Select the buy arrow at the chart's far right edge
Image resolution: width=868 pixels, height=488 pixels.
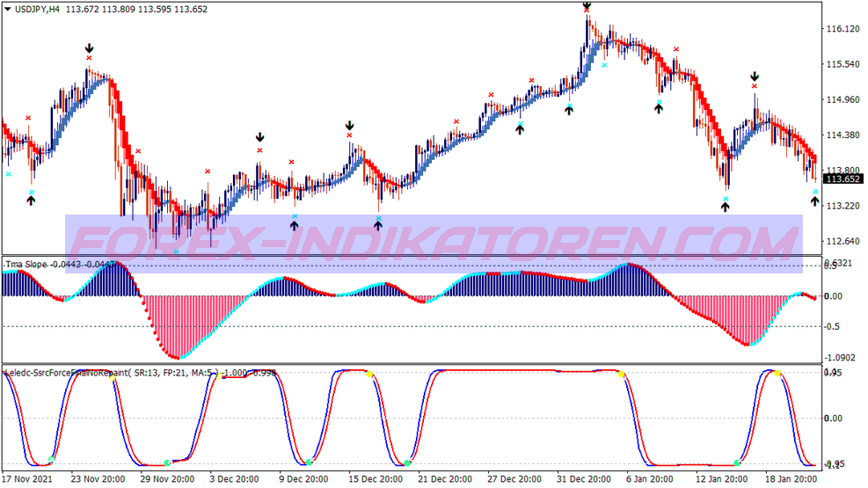pyautogui.click(x=815, y=201)
